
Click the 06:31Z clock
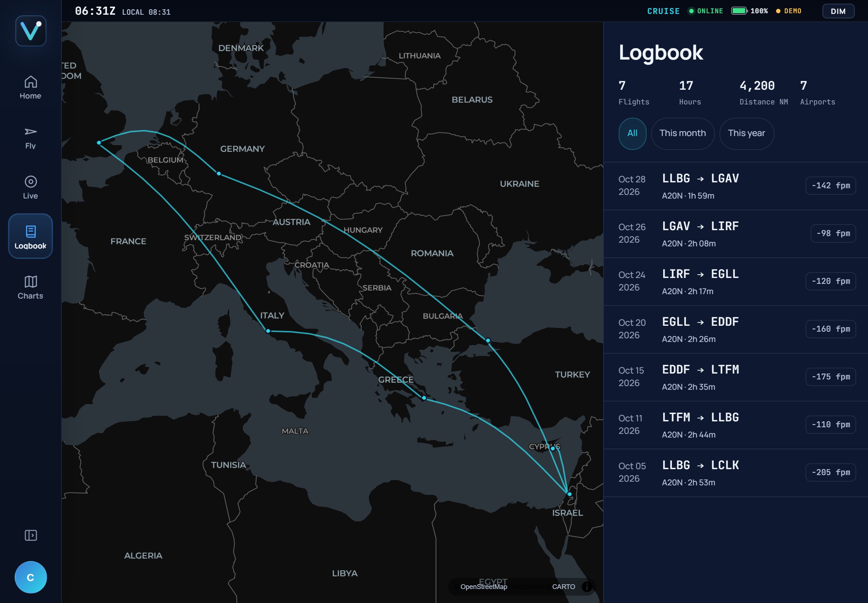tap(95, 11)
